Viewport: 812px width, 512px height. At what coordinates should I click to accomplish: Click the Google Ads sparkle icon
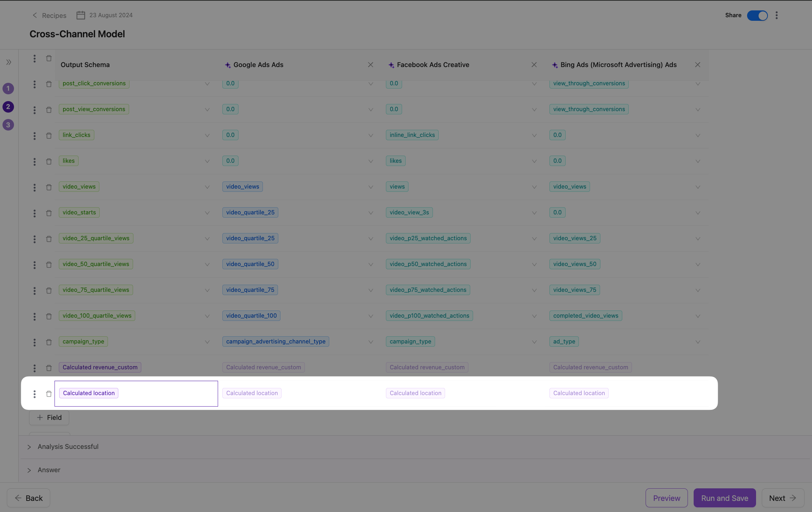coord(228,65)
